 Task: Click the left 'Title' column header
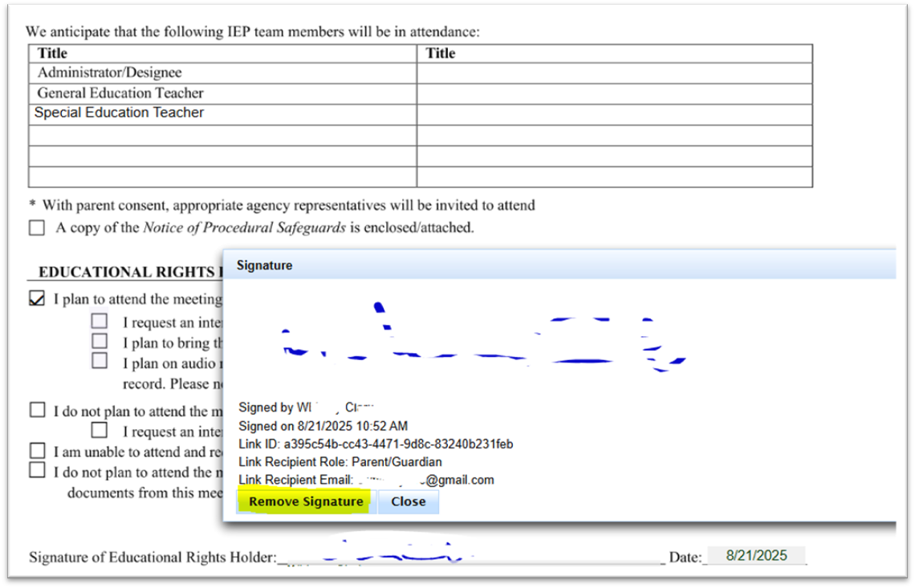(x=222, y=54)
